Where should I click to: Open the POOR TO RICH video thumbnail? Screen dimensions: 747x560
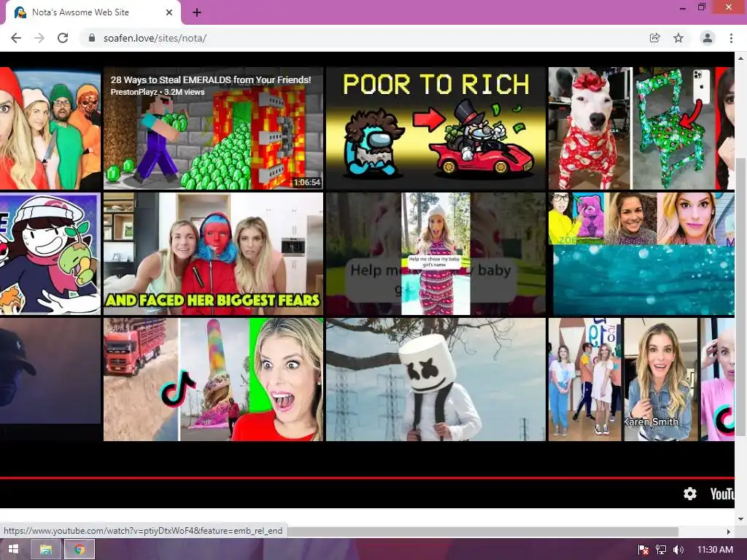coord(436,128)
